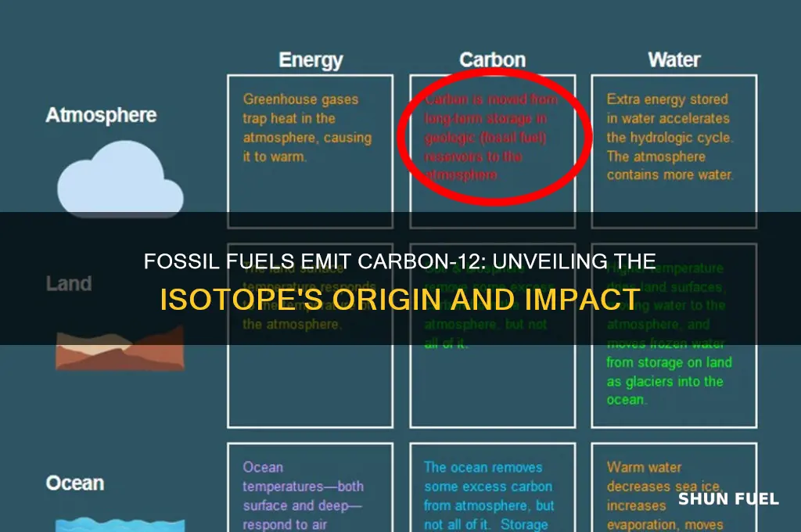
Task: Click the 'Isotope's Origin and Impact' subtitle
Action: pyautogui.click(x=400, y=300)
